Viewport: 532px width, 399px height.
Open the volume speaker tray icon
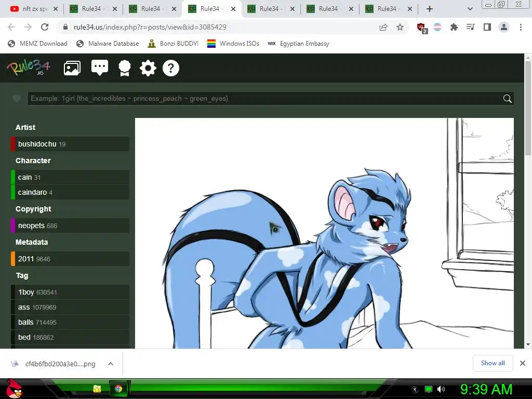tap(441, 389)
